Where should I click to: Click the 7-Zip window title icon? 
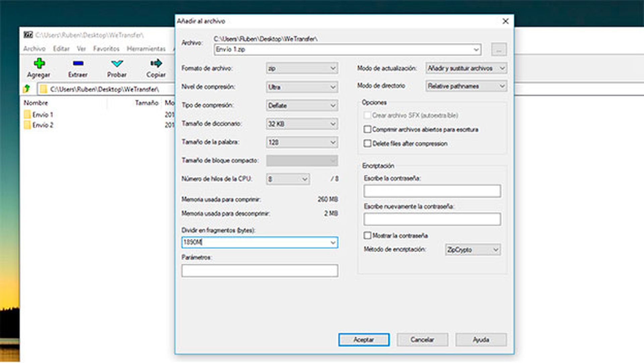click(x=28, y=35)
